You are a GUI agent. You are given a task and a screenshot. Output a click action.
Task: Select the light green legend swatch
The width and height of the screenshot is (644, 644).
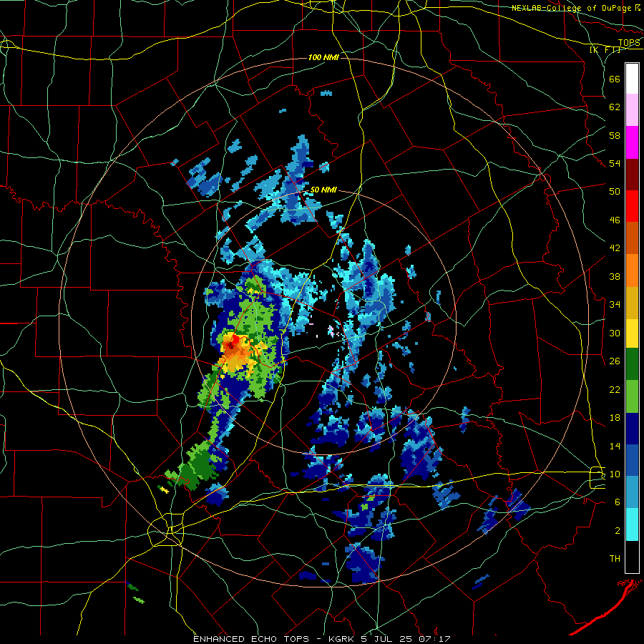(x=632, y=396)
